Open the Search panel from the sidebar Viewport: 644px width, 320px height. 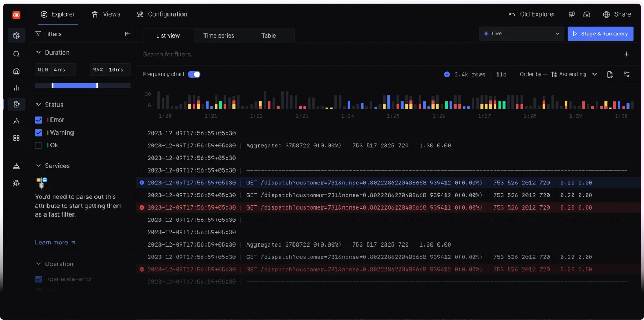[16, 54]
